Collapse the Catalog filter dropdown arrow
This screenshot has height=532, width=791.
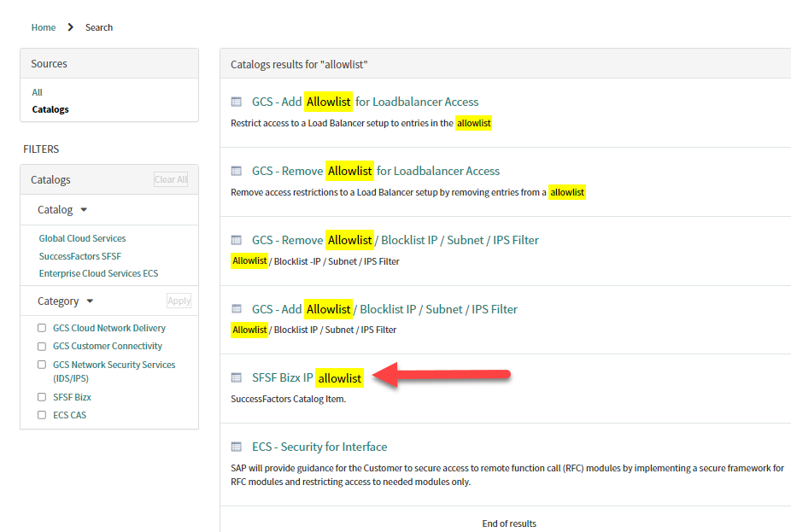tap(84, 210)
